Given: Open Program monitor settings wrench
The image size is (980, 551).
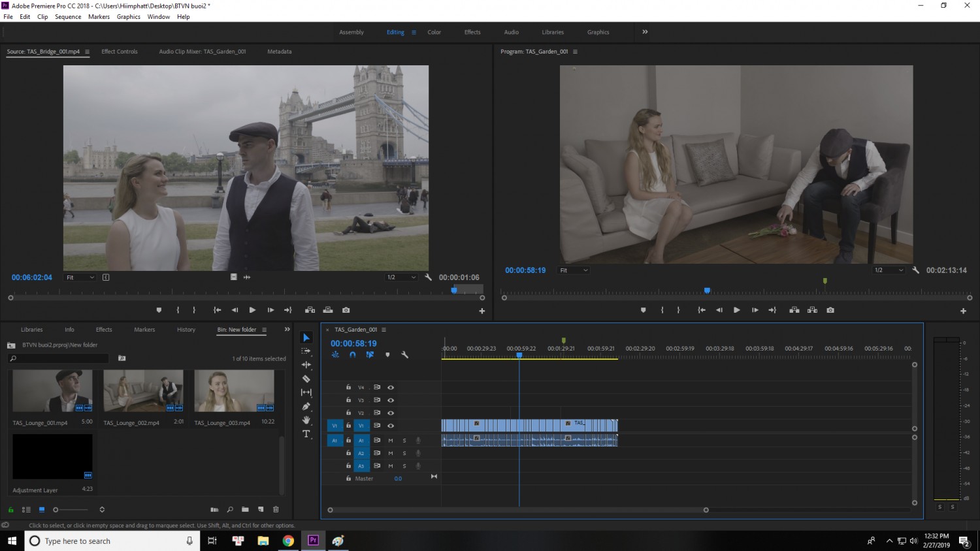Looking at the screenshot, I should 916,270.
